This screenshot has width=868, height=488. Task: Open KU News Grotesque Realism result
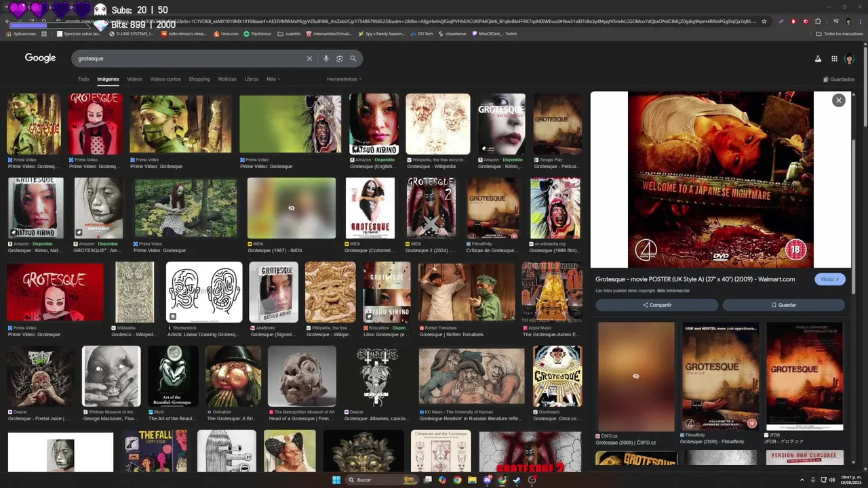471,376
